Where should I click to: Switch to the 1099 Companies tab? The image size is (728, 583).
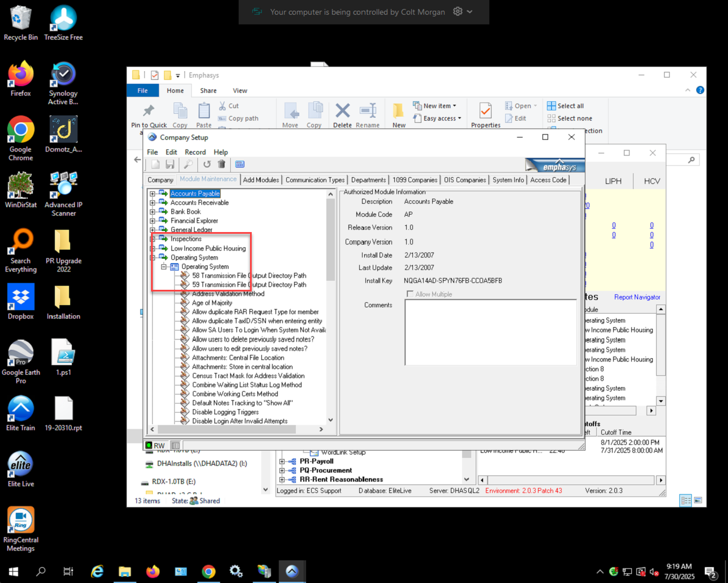(415, 180)
